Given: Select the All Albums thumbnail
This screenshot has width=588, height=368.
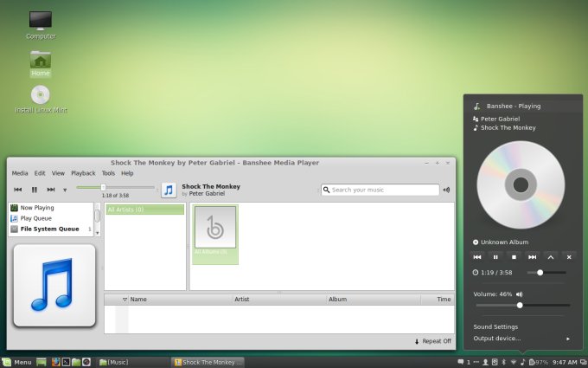Looking at the screenshot, I should point(215,234).
